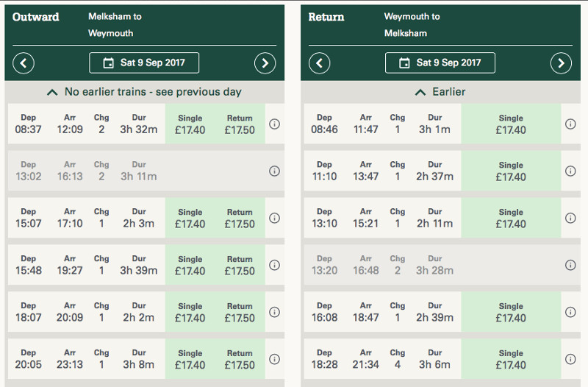This screenshot has width=588, height=387.
Task: Show info for 08:37 outward train
Action: [x=274, y=124]
